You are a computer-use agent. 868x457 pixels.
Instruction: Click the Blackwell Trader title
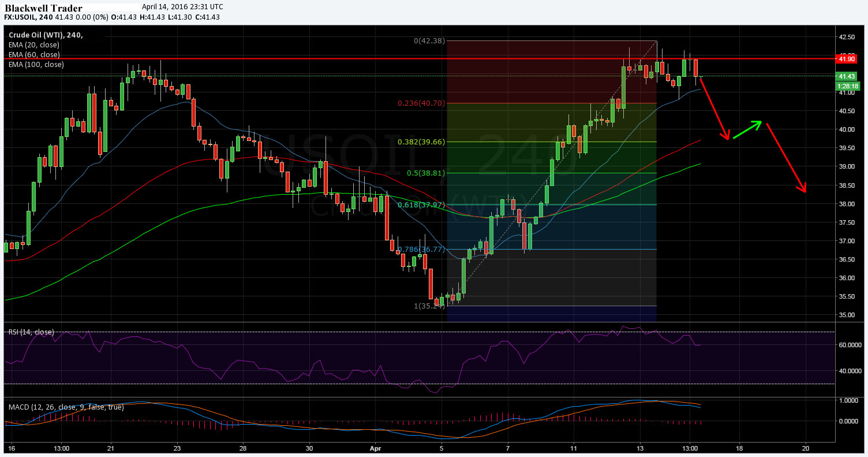point(43,8)
